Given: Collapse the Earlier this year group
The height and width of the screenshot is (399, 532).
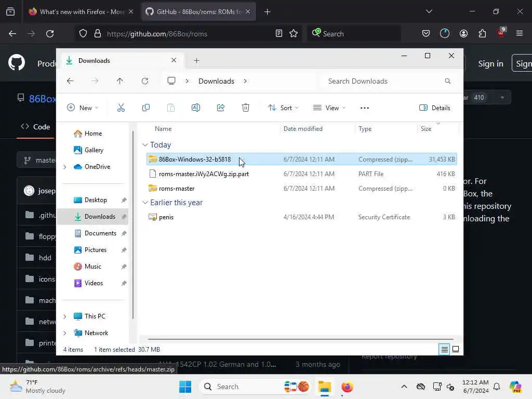Looking at the screenshot, I should click(145, 203).
